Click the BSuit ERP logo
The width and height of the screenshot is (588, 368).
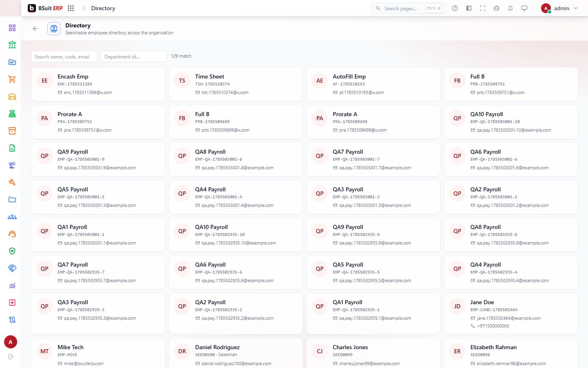tap(45, 8)
